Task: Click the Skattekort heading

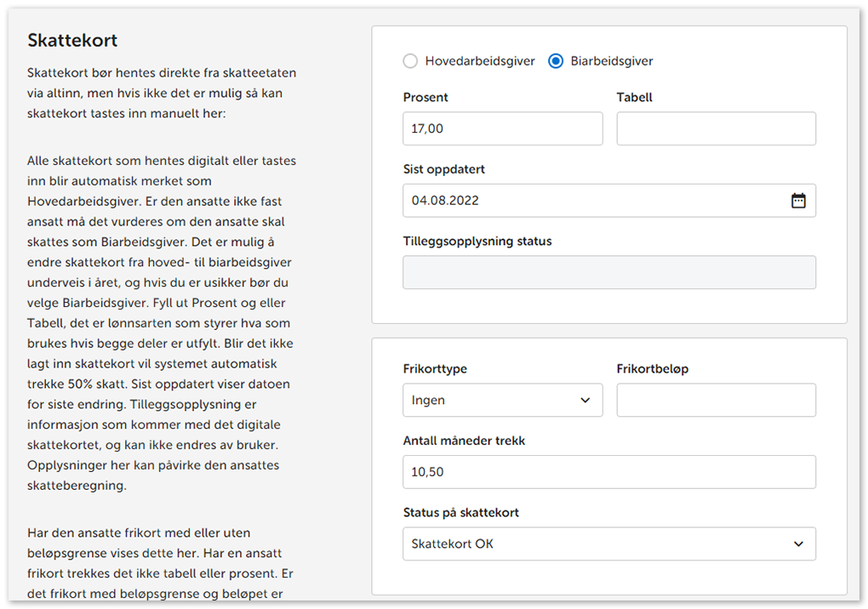Action: pos(72,41)
